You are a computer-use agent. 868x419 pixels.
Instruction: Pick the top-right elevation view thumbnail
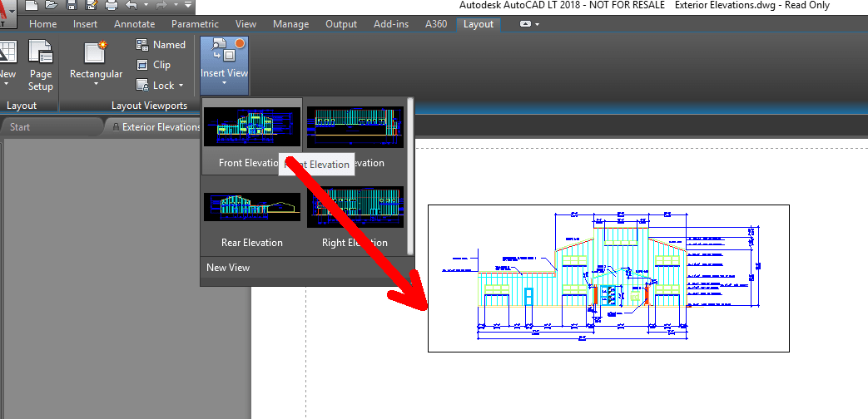[355, 127]
